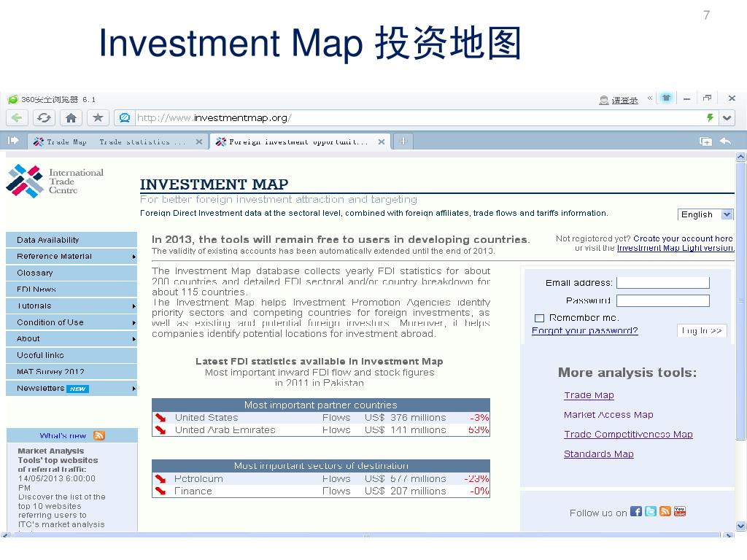Open Trade Competitiveness Map link
The height and width of the screenshot is (560, 747).
coord(628,435)
